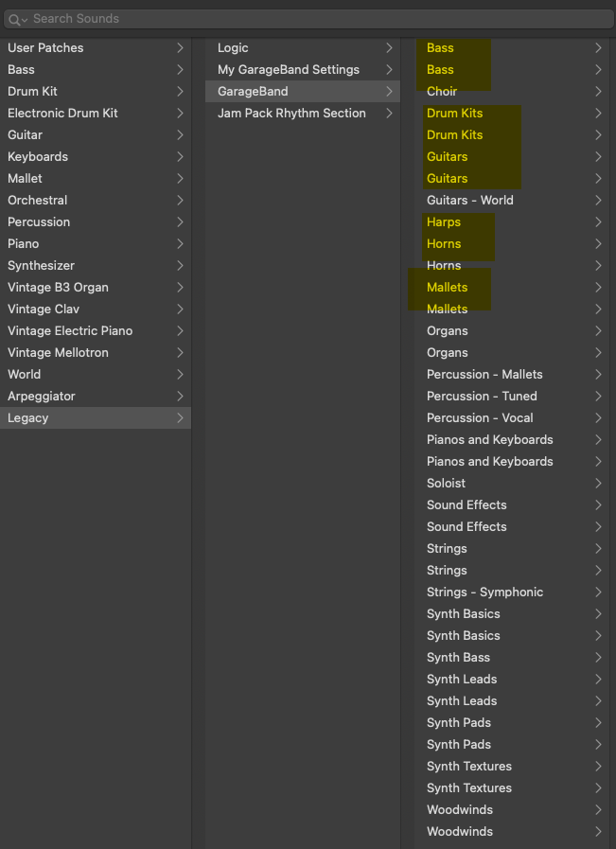Open the Vintage Mellotron category
This screenshot has width=616, height=849.
(x=96, y=352)
